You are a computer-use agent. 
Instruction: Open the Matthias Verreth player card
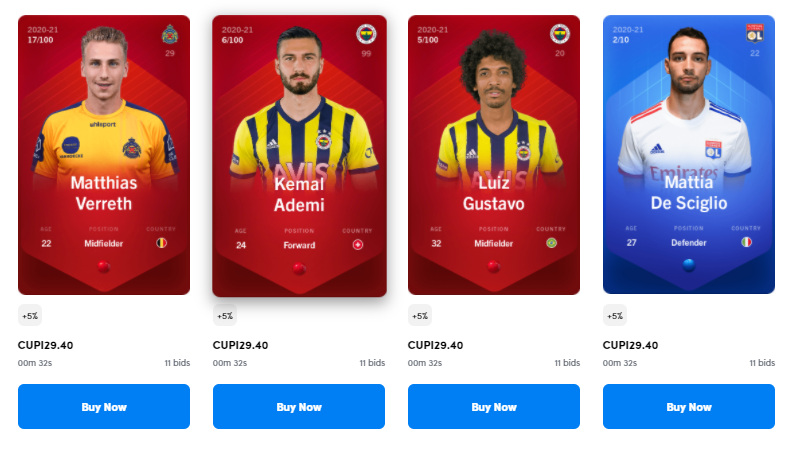click(104, 155)
